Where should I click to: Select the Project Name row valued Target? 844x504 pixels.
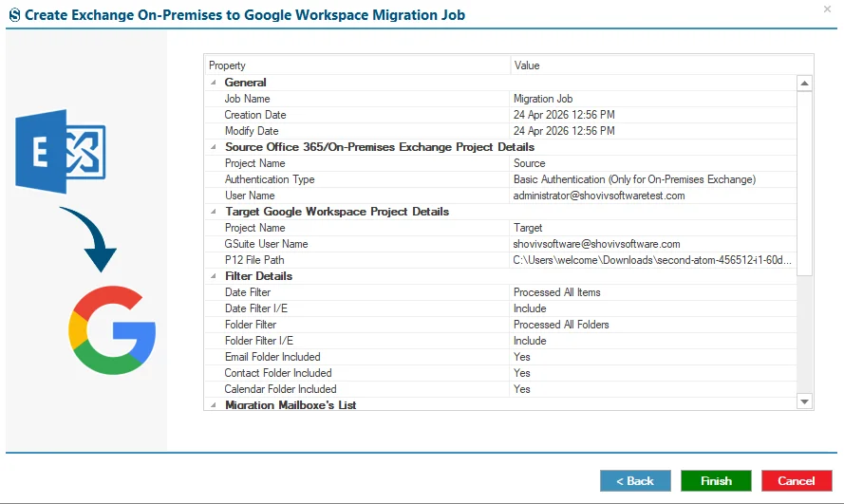click(500, 228)
